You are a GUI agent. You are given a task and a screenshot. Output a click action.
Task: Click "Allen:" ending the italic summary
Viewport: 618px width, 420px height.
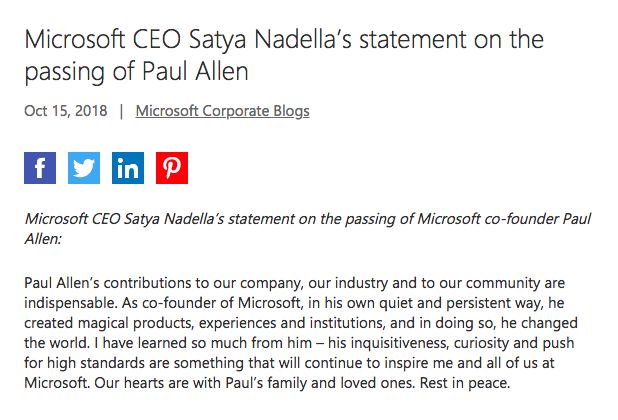[43, 239]
